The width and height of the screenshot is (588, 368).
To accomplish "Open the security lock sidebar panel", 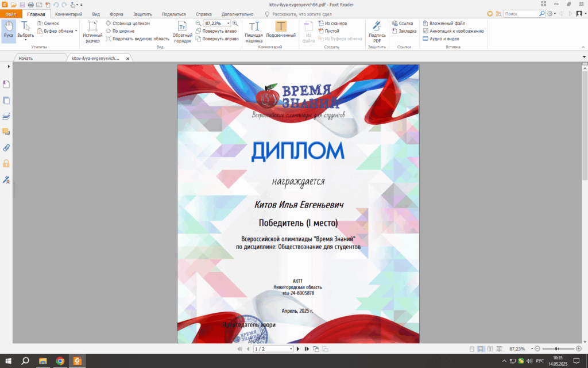I will tap(6, 164).
